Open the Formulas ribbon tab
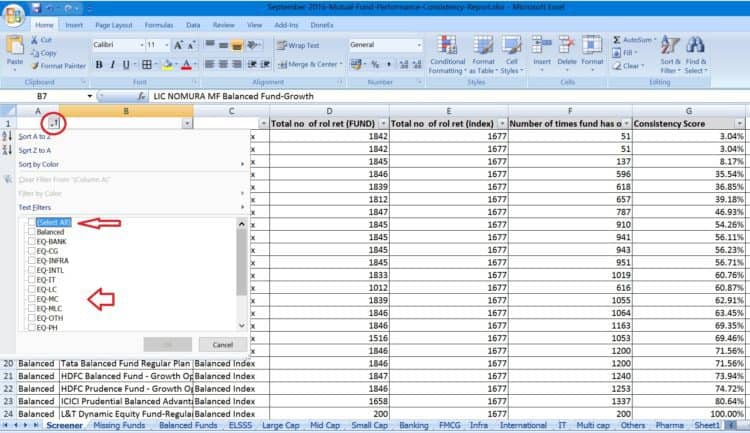The height and width of the screenshot is (433, 750). [159, 25]
